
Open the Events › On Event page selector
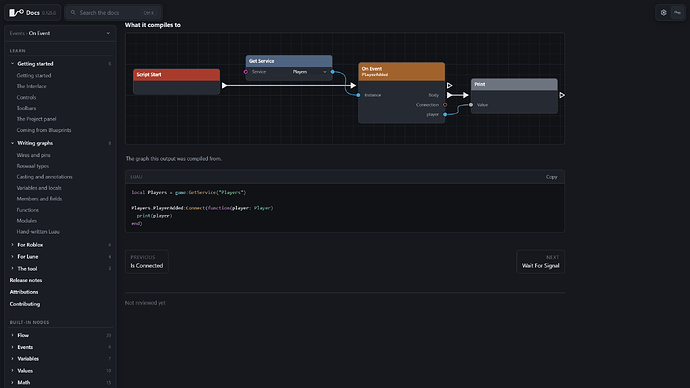click(60, 33)
